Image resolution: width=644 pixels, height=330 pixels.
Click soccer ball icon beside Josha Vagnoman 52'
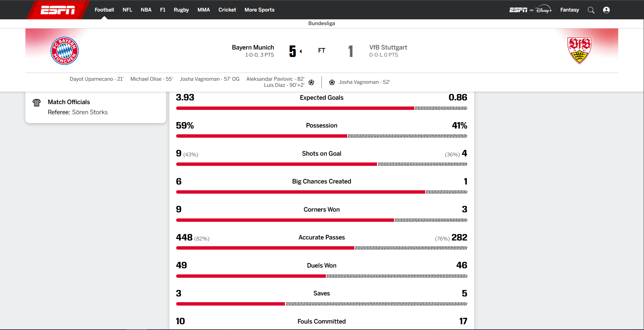click(332, 82)
